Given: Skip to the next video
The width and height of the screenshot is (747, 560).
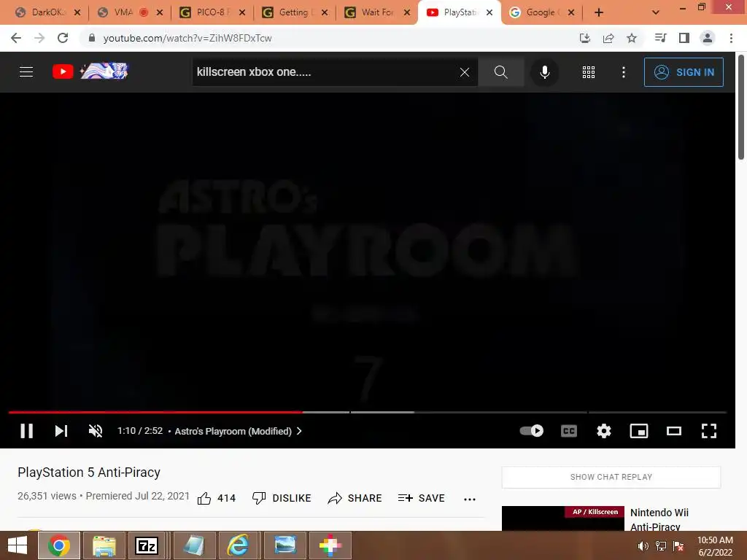Looking at the screenshot, I should 61,431.
